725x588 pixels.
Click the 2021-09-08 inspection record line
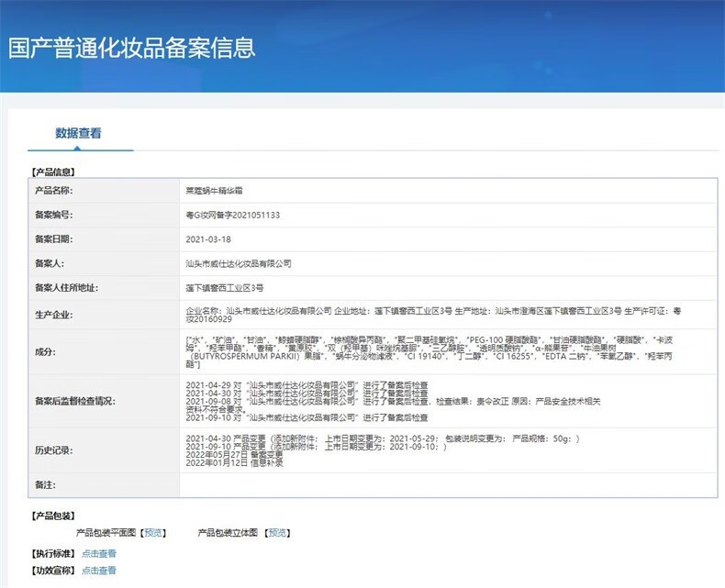tap(393, 405)
